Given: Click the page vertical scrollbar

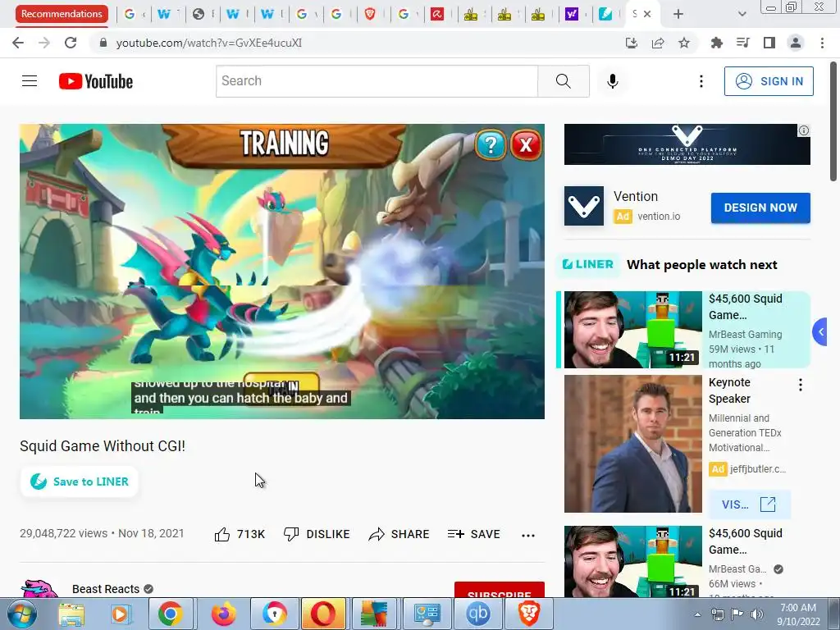Looking at the screenshot, I should [833, 122].
